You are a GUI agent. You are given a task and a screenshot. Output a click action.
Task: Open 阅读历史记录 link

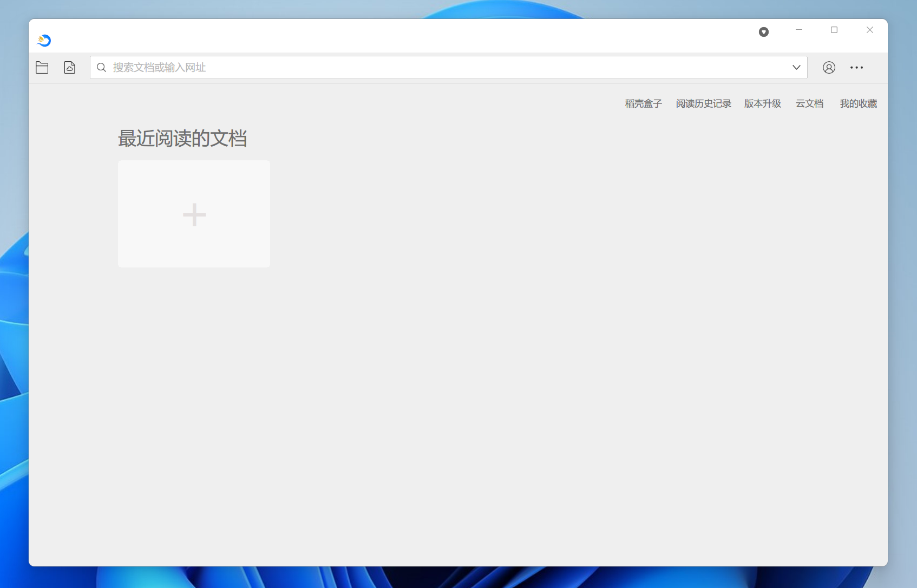point(703,103)
